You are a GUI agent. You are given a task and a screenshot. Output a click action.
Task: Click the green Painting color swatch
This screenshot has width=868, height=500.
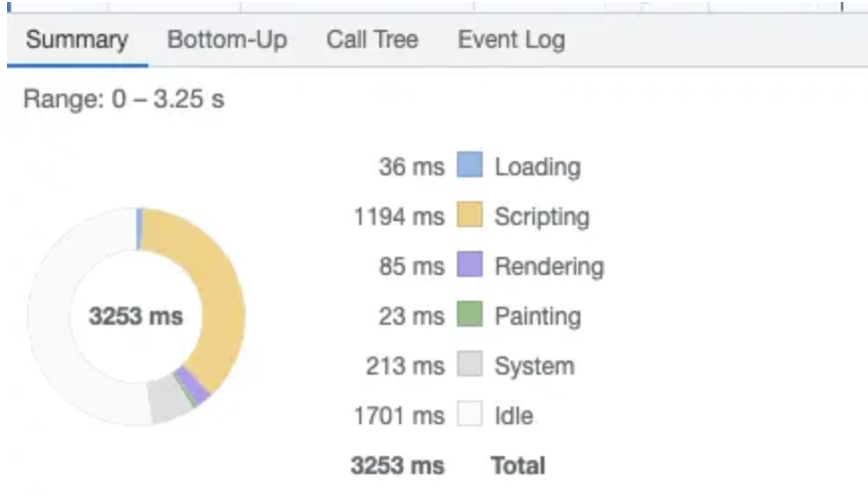click(469, 316)
